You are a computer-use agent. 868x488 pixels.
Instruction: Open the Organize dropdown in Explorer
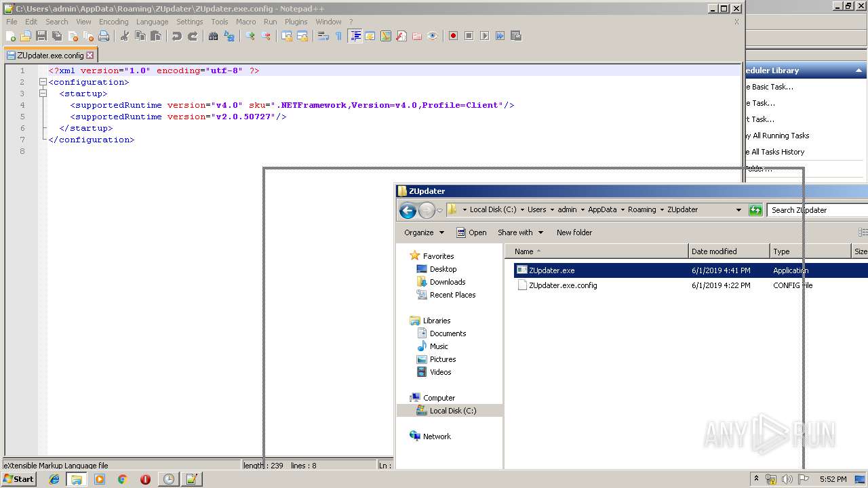click(424, 232)
